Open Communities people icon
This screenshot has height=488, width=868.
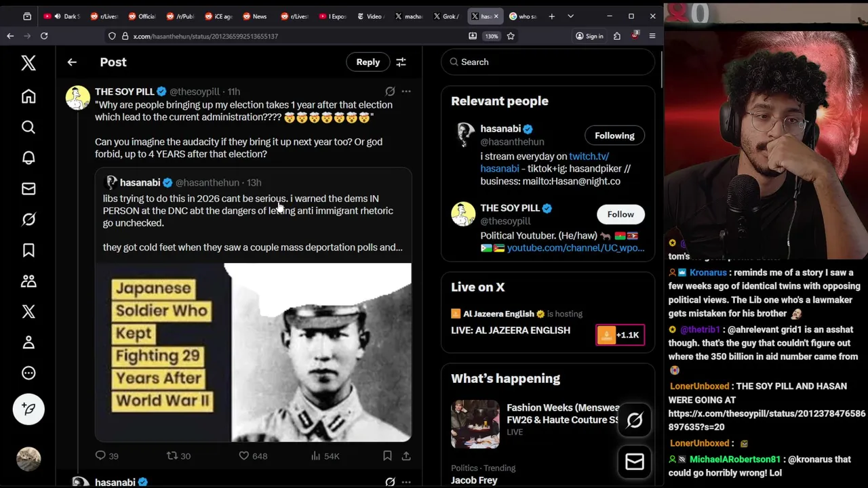[28, 281]
